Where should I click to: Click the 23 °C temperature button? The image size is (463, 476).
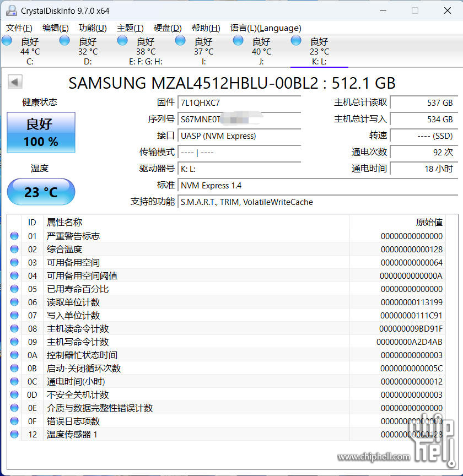41,192
